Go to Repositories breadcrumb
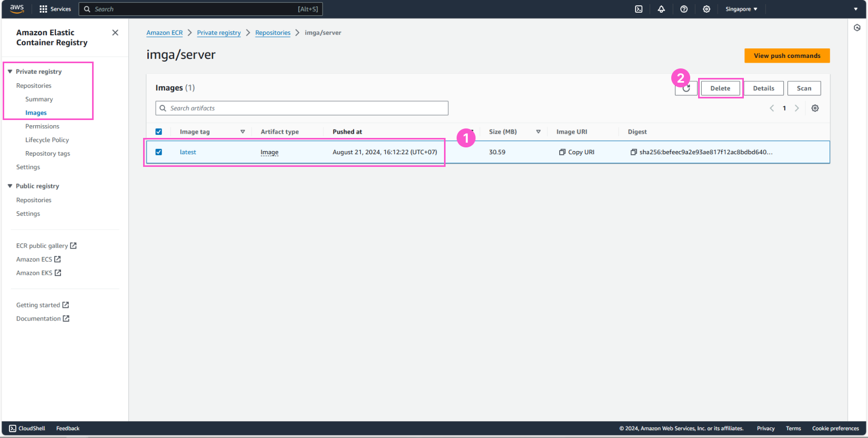Screen dimensions: 868x438 [272, 33]
